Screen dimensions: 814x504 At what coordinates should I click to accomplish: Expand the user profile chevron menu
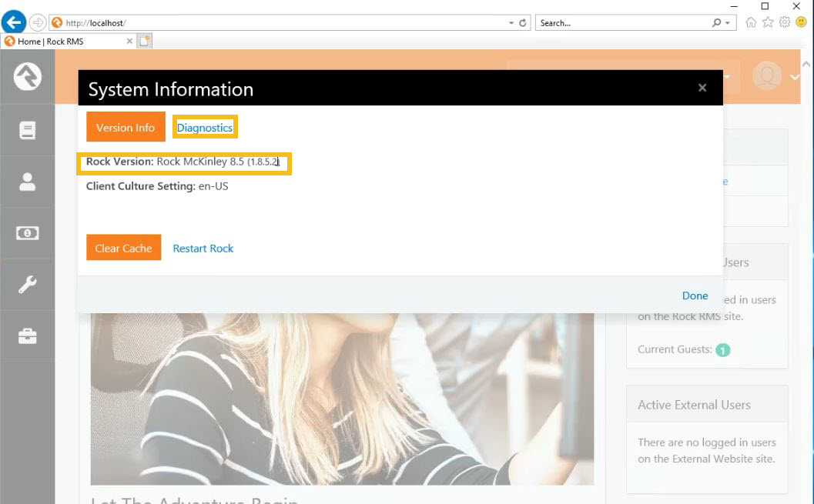[794, 77]
